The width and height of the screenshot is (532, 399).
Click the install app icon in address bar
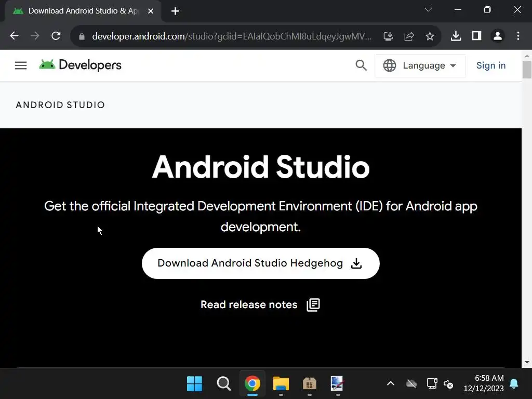[388, 36]
